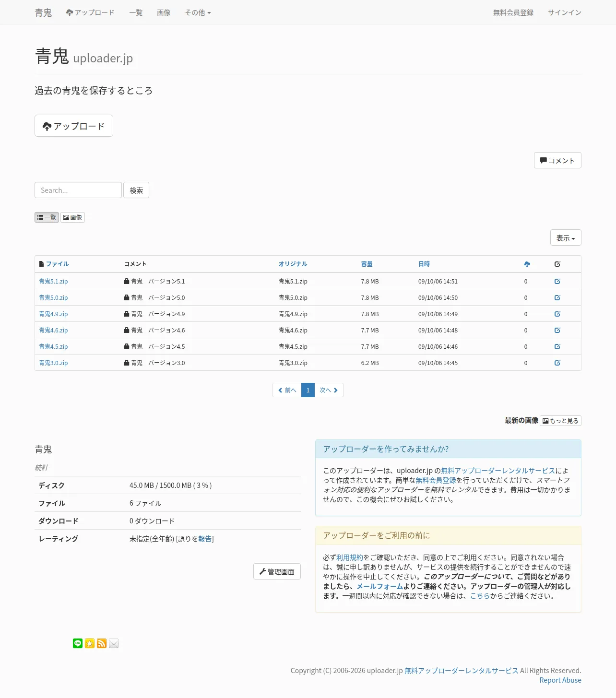The height and width of the screenshot is (698, 616).
Task: Open the 管理画面 admin button
Action: pyautogui.click(x=277, y=571)
